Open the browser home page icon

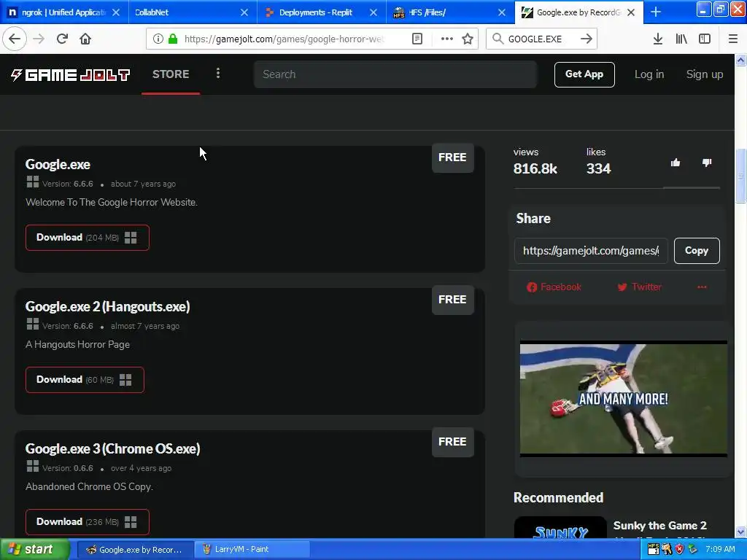tap(85, 39)
